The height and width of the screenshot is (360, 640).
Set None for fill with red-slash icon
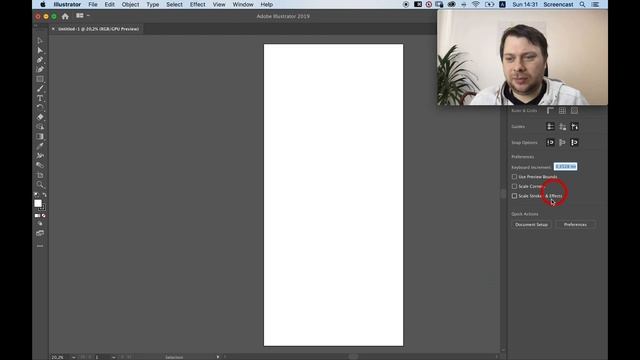pyautogui.click(x=43, y=216)
